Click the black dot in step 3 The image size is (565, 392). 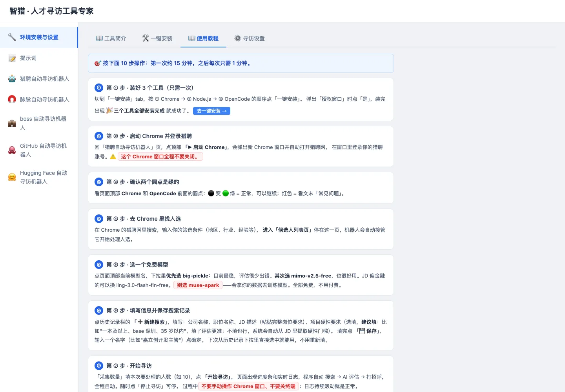211,193
